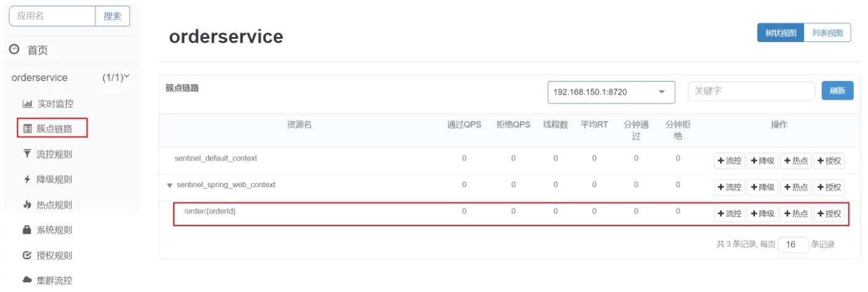Switch to 树状视图 tree view
The height and width of the screenshot is (292, 868).
coord(780,33)
